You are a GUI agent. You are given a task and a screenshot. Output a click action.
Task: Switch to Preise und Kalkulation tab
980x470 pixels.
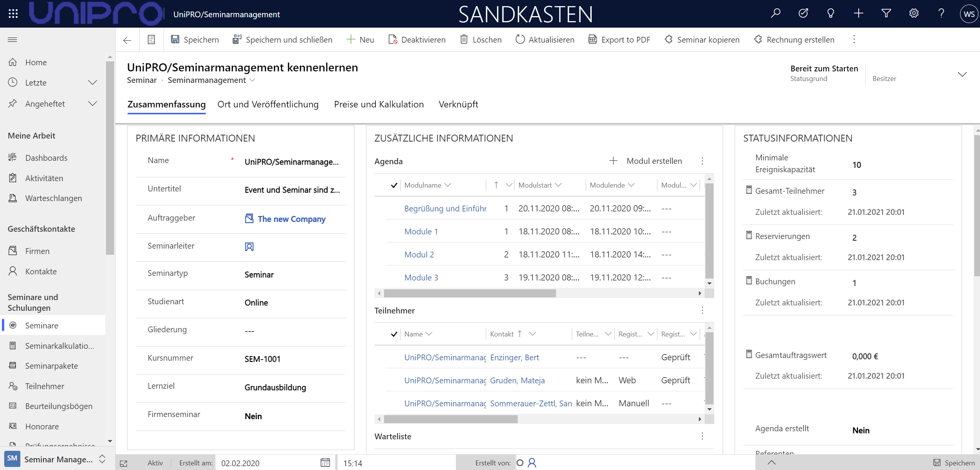coord(379,104)
